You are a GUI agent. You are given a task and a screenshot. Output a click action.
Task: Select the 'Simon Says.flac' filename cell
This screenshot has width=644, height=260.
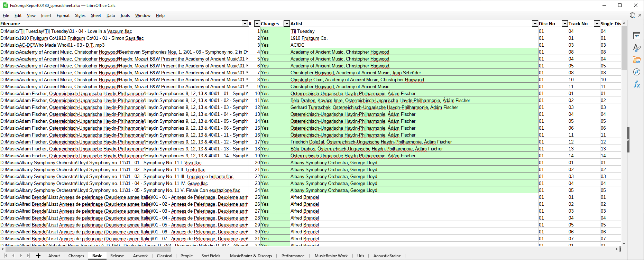124,38
